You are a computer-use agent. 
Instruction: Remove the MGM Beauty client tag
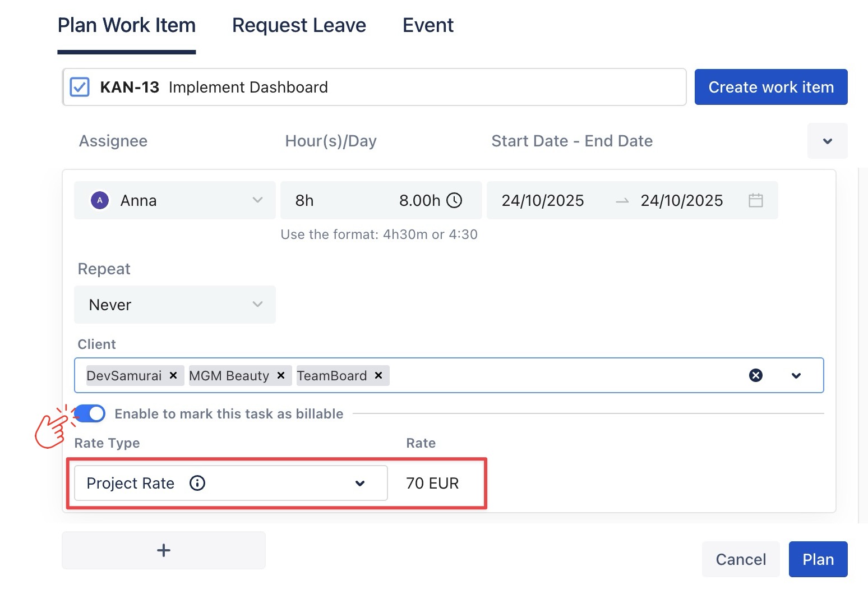281,375
